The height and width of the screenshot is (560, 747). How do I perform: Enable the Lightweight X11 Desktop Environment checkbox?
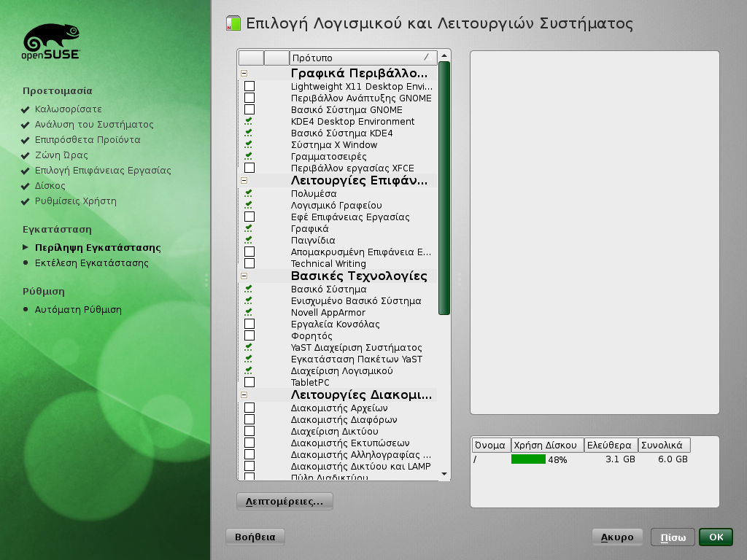point(249,86)
